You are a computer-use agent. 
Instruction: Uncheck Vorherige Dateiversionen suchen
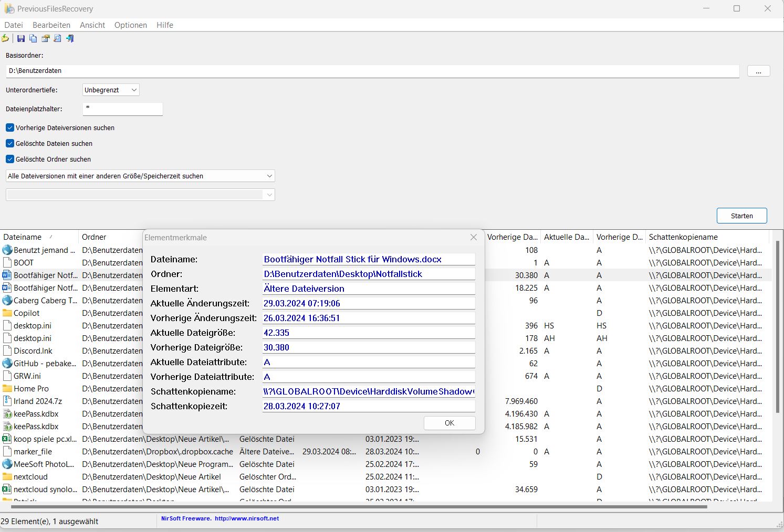point(10,127)
